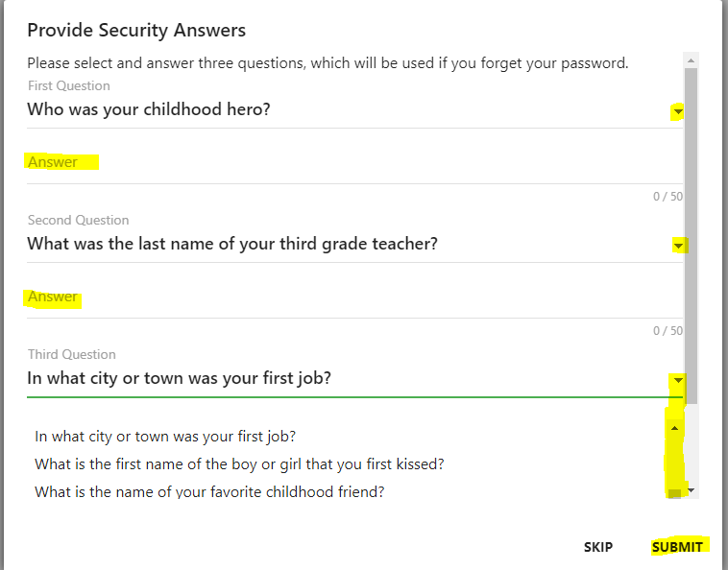Viewport: 728px width, 570px height.
Task: Click the "Who was your childhood hero?" selection
Action: pos(149,109)
